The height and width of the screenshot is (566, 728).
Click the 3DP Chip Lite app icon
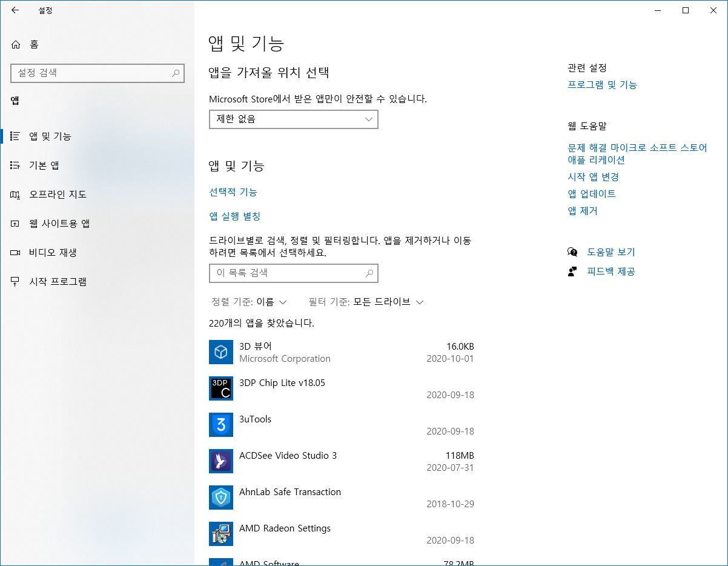point(221,388)
